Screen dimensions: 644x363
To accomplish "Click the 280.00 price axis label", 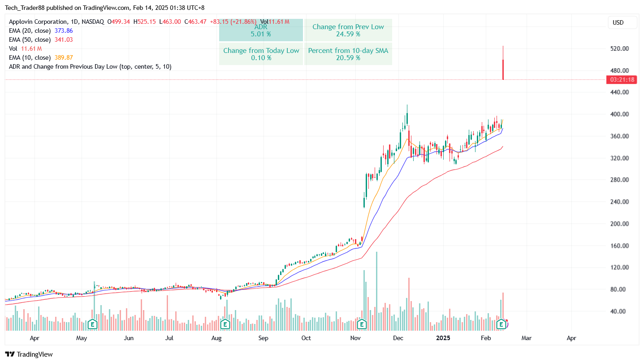I will pyautogui.click(x=619, y=179).
